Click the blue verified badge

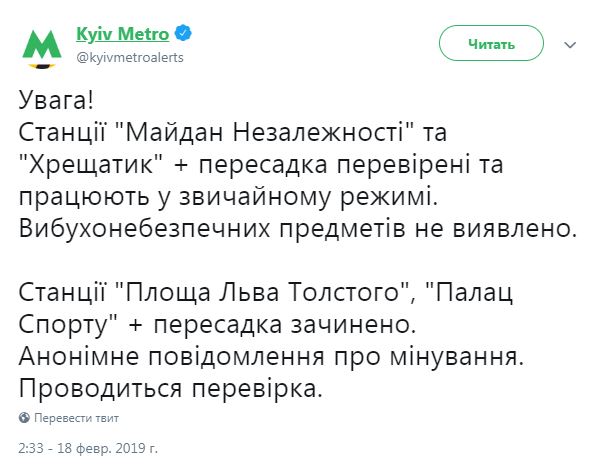(x=183, y=34)
